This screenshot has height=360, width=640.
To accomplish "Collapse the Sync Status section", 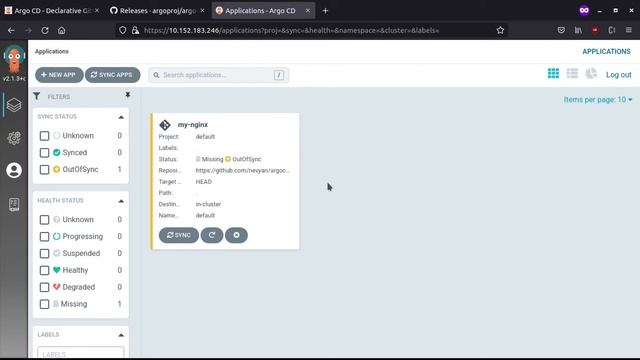I will pos(121,117).
